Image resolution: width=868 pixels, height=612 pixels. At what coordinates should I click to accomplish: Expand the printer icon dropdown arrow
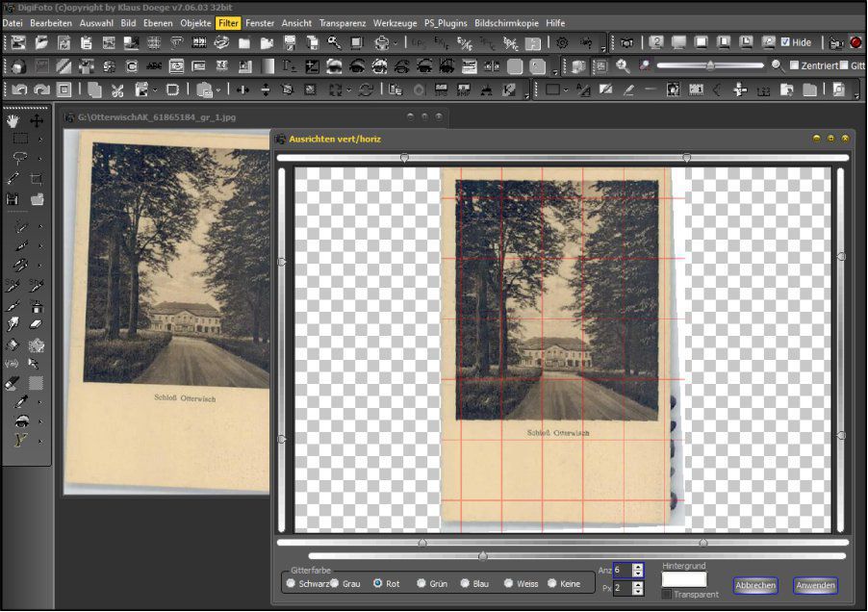[x=396, y=42]
